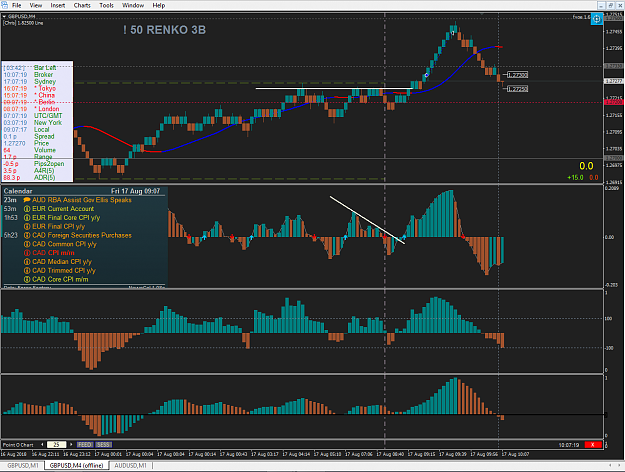Viewport: 625px width, 472px height.
Task: Toggle the SESS button
Action: tap(104, 444)
